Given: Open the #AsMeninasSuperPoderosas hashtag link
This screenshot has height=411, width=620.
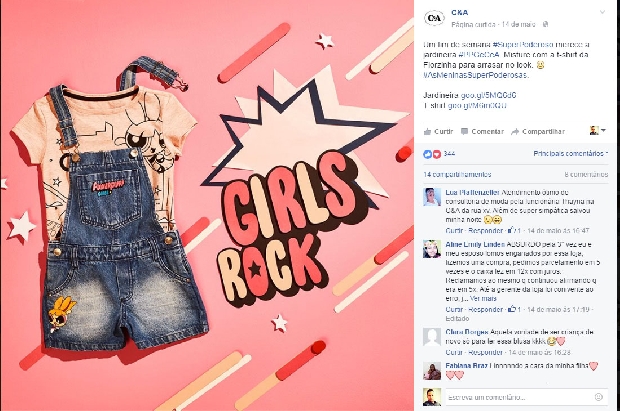Looking at the screenshot, I should point(476,75).
